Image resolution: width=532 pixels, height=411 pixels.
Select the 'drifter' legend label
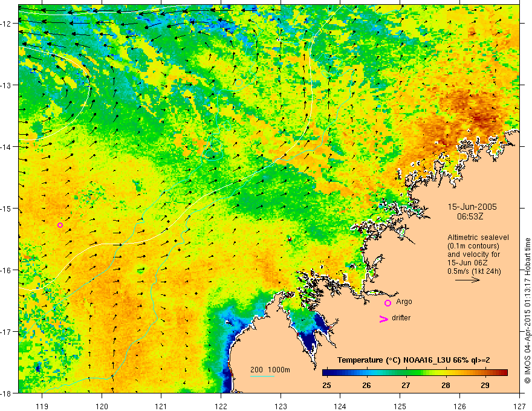point(401,318)
